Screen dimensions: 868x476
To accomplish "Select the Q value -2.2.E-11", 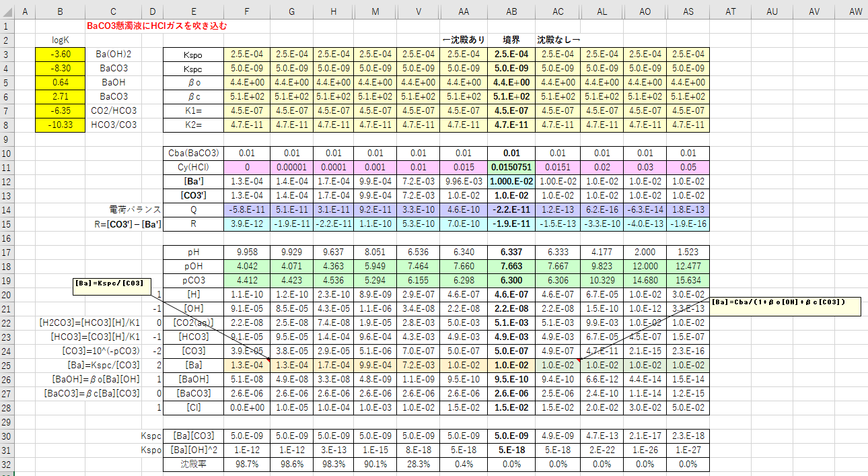I will click(511, 209).
